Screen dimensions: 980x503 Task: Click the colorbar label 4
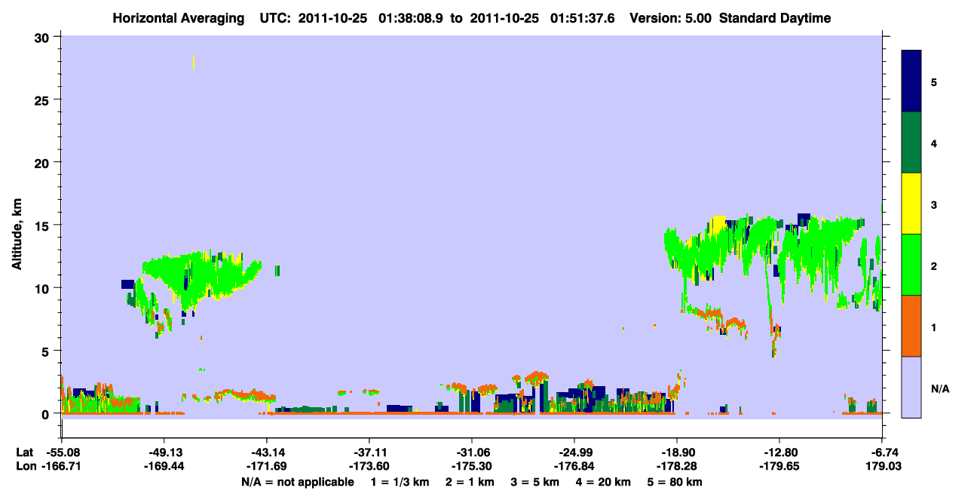coord(934,143)
